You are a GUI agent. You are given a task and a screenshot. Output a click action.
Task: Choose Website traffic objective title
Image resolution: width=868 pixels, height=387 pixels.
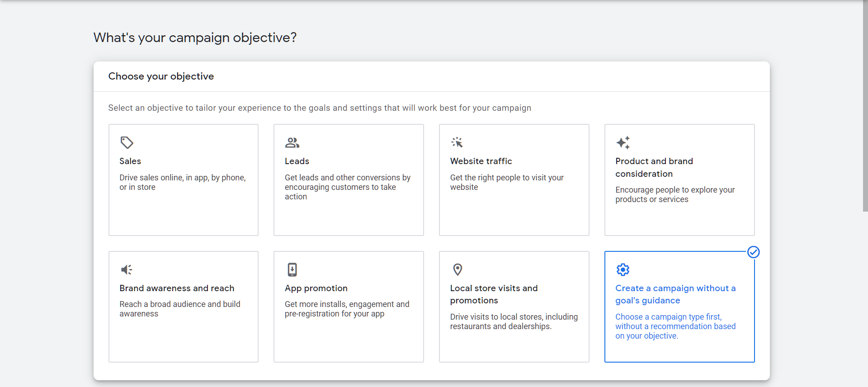481,161
